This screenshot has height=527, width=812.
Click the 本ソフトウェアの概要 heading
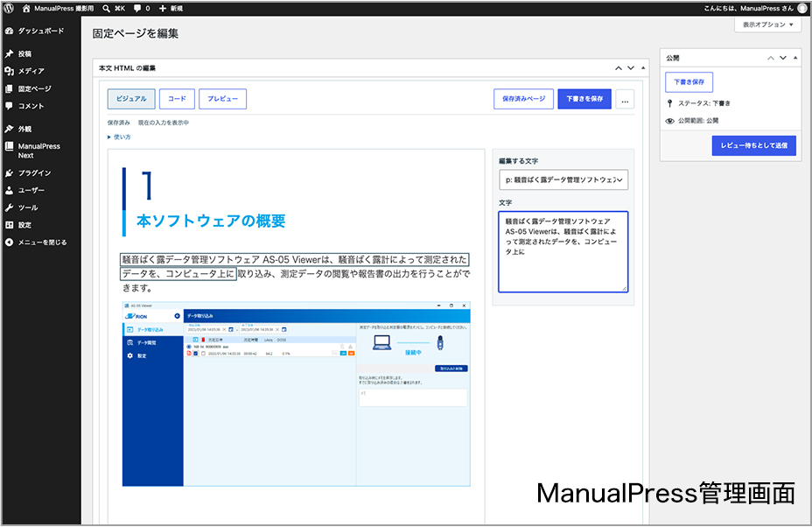(x=211, y=221)
